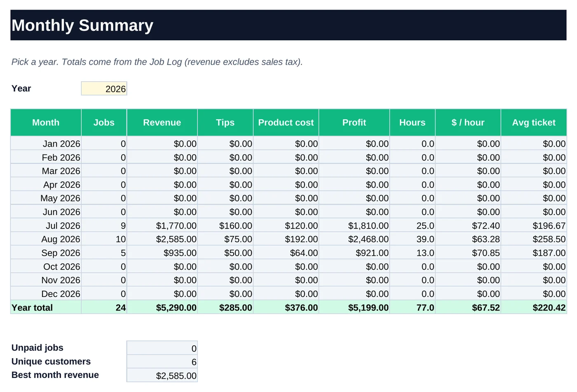Select Best month revenue value $2,585.00
Image resolution: width=577 pixels, height=392 pixels.
click(162, 376)
